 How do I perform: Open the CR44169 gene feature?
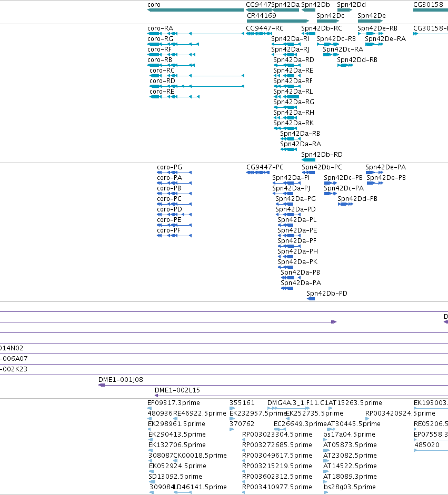[x=278, y=21]
